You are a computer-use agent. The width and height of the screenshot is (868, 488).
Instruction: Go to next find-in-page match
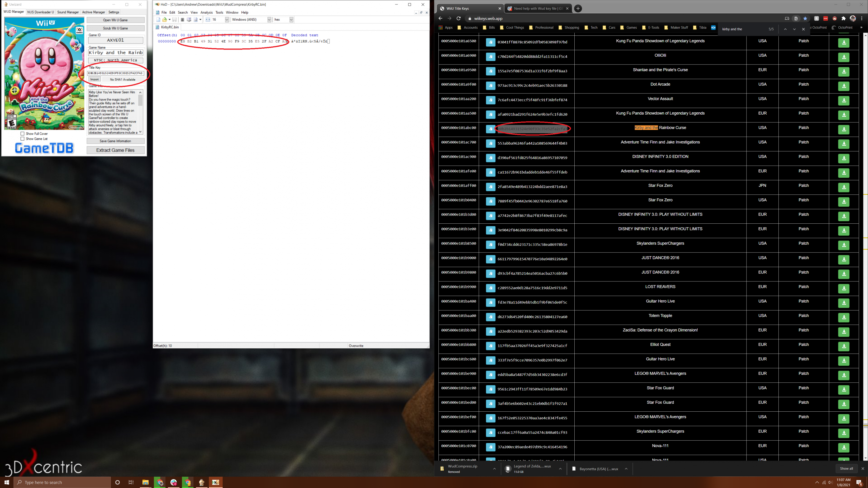pyautogui.click(x=794, y=29)
